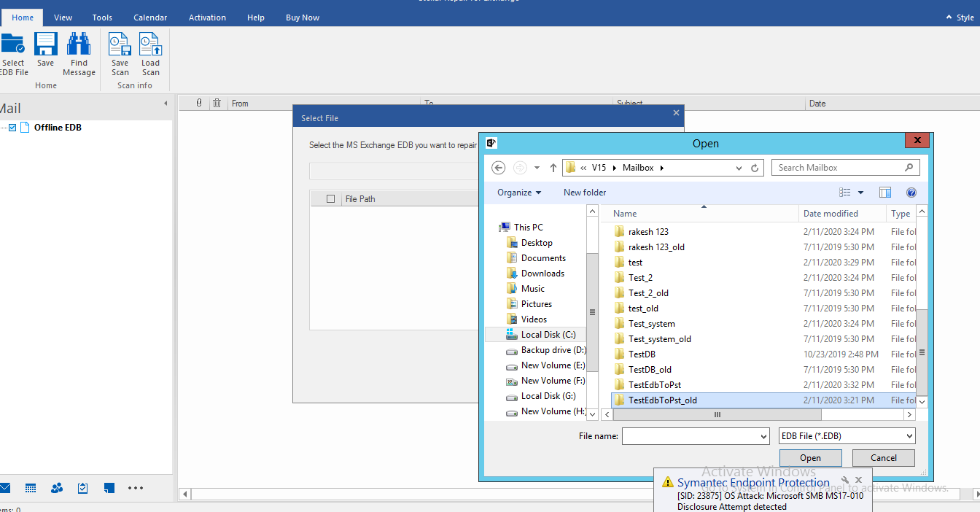980x512 pixels.
Task: Go back in the Open dialog
Action: click(499, 168)
